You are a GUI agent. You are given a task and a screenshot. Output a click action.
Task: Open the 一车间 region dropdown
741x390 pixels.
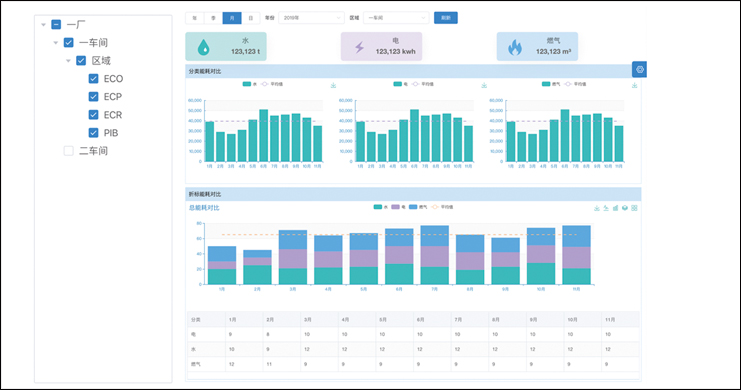point(396,18)
